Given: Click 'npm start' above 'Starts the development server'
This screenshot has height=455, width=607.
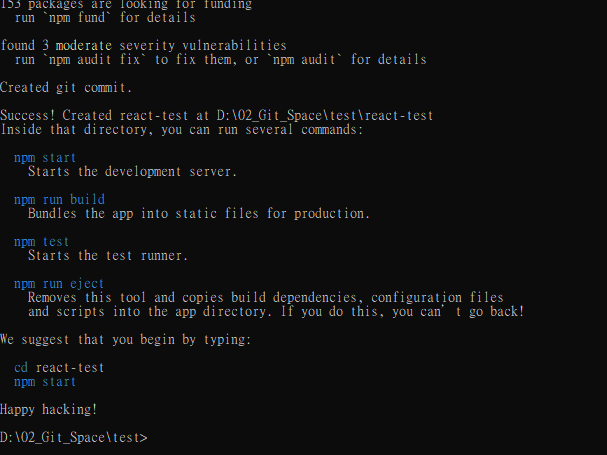Looking at the screenshot, I should coord(45,158).
